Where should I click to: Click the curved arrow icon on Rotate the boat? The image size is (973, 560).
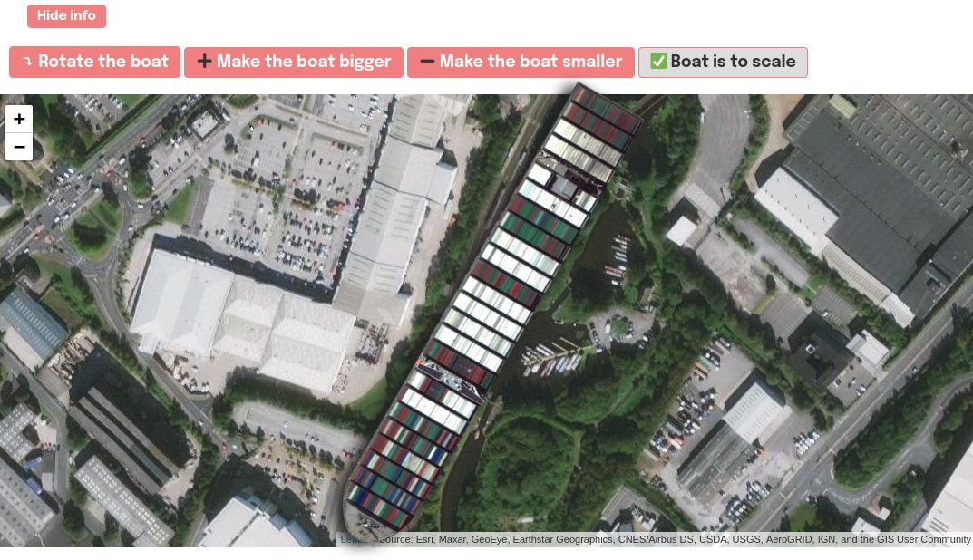pos(27,62)
